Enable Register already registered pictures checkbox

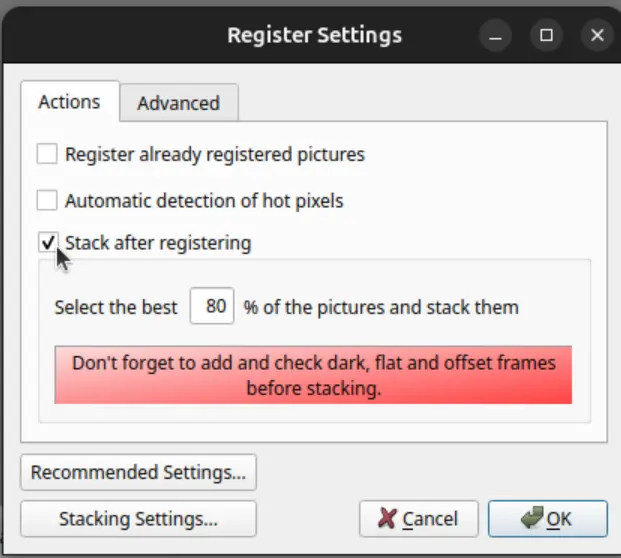[47, 154]
